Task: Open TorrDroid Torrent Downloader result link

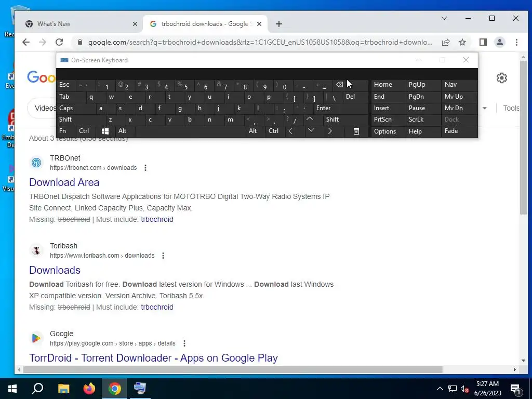Action: click(153, 358)
